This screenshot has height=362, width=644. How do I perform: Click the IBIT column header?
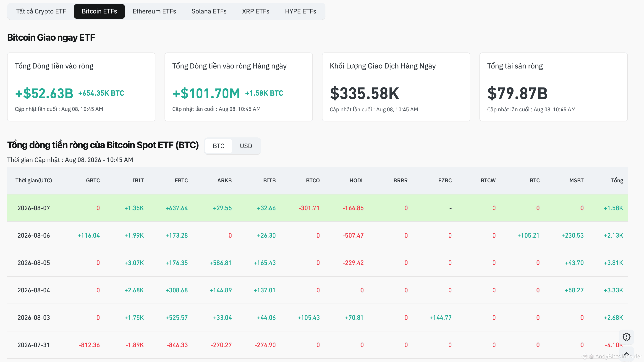[138, 181]
